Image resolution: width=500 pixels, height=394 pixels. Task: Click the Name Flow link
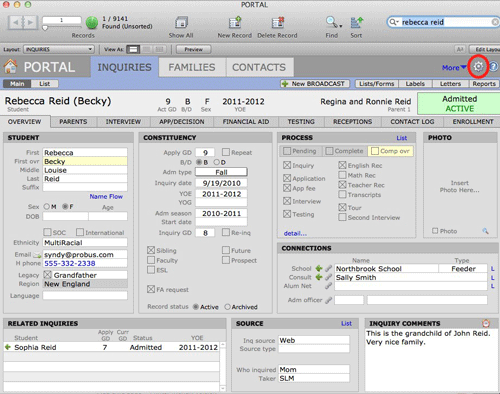106,196
